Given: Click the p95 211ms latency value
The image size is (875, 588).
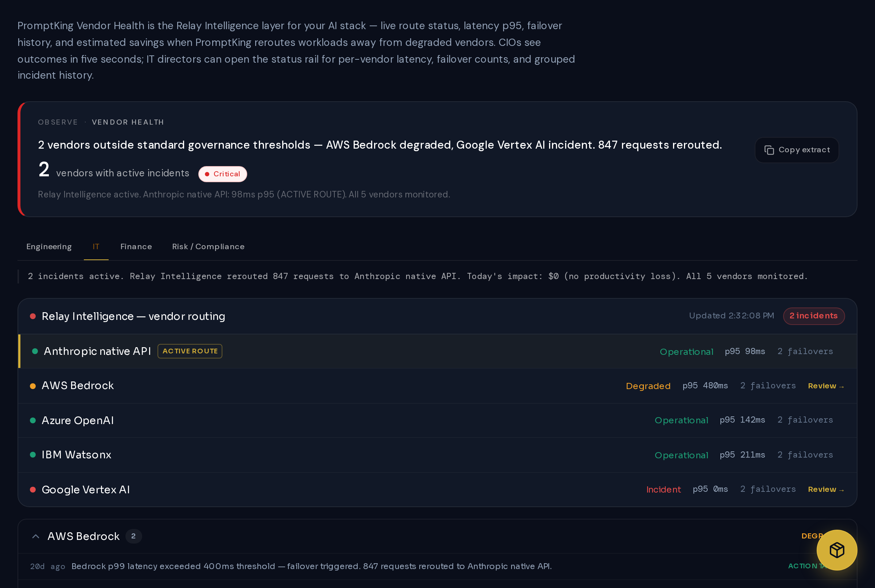Looking at the screenshot, I should (742, 455).
